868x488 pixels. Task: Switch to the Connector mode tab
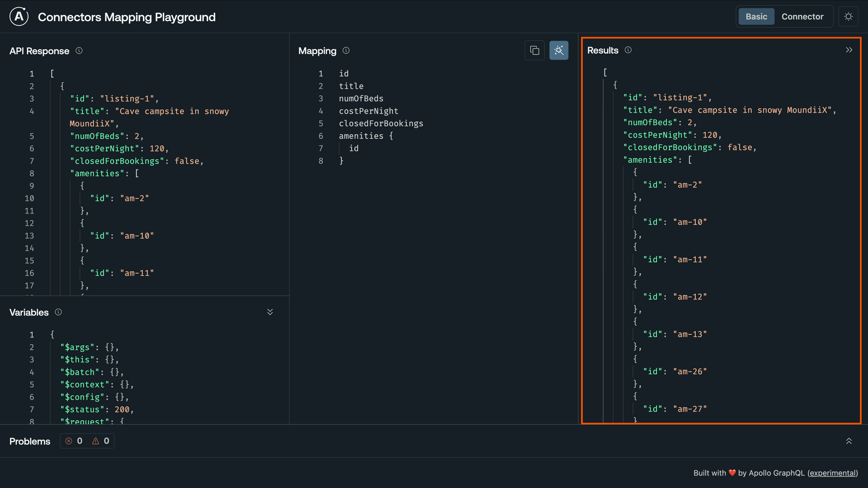pyautogui.click(x=802, y=16)
